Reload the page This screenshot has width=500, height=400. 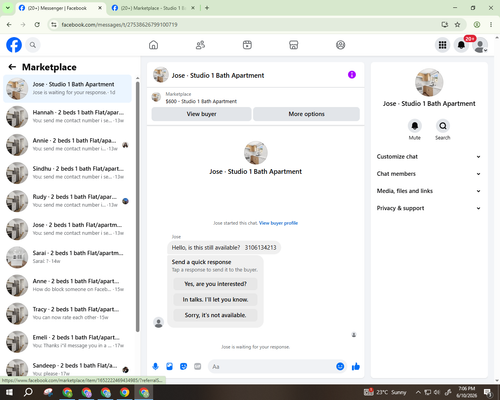point(37,24)
